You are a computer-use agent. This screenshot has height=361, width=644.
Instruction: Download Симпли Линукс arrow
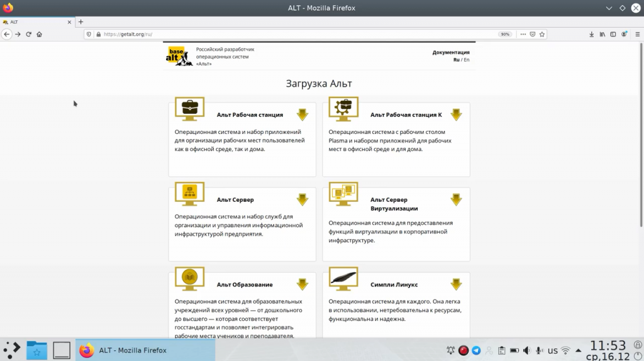(x=456, y=284)
